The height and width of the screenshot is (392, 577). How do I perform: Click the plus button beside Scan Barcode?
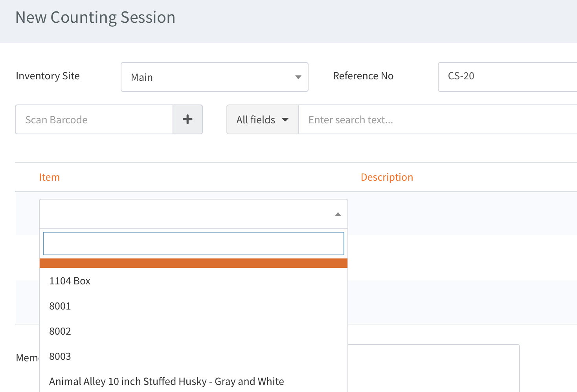tap(187, 119)
